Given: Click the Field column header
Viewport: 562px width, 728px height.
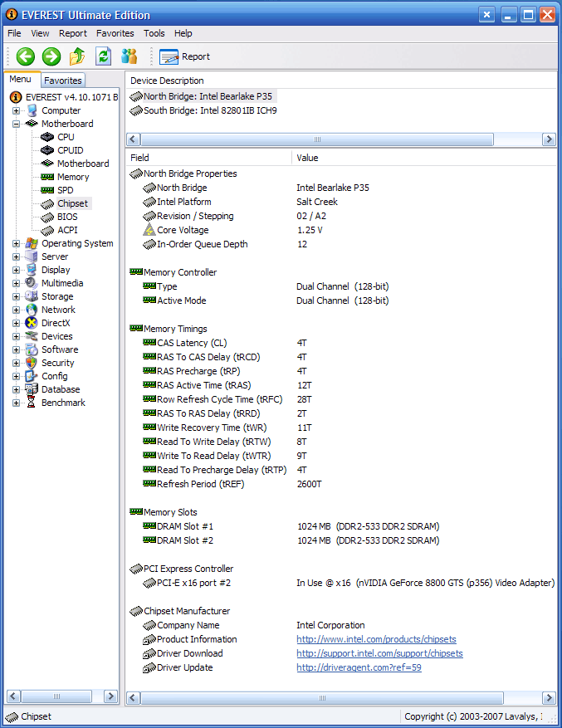Looking at the screenshot, I should coord(208,158).
